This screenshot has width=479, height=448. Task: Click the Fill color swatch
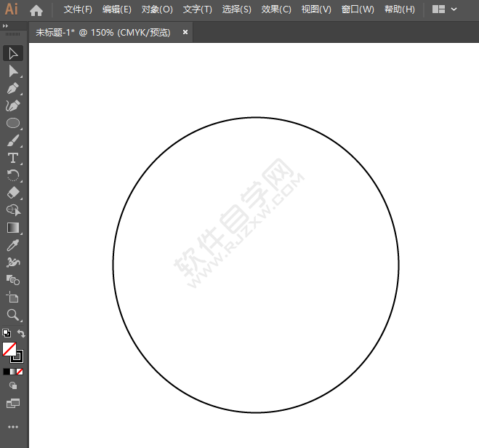[9, 349]
